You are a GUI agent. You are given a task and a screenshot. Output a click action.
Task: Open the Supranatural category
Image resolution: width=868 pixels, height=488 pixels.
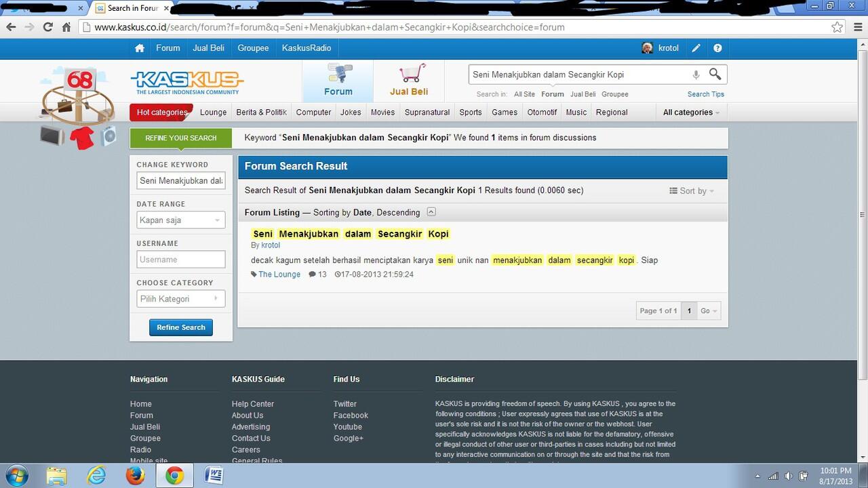coord(427,113)
